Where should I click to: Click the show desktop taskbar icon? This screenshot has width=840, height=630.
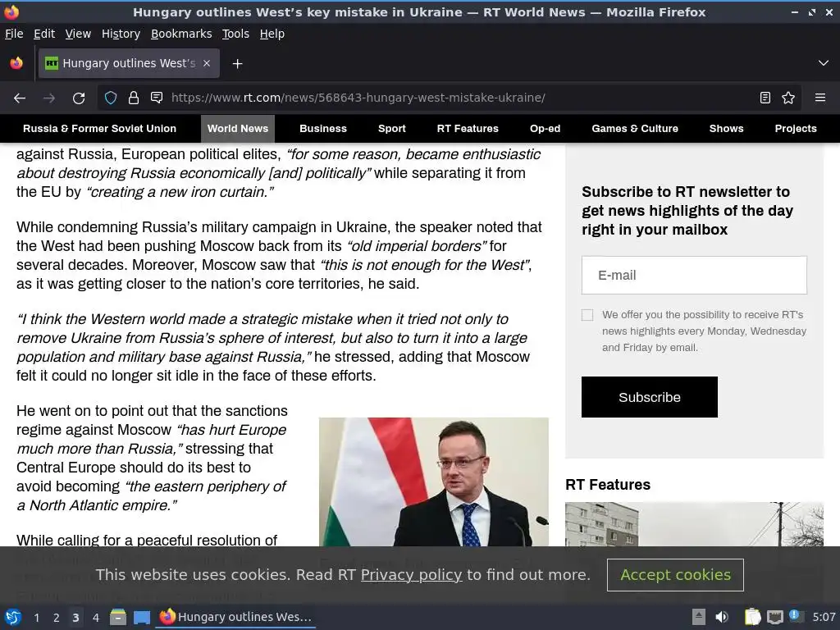click(x=142, y=617)
